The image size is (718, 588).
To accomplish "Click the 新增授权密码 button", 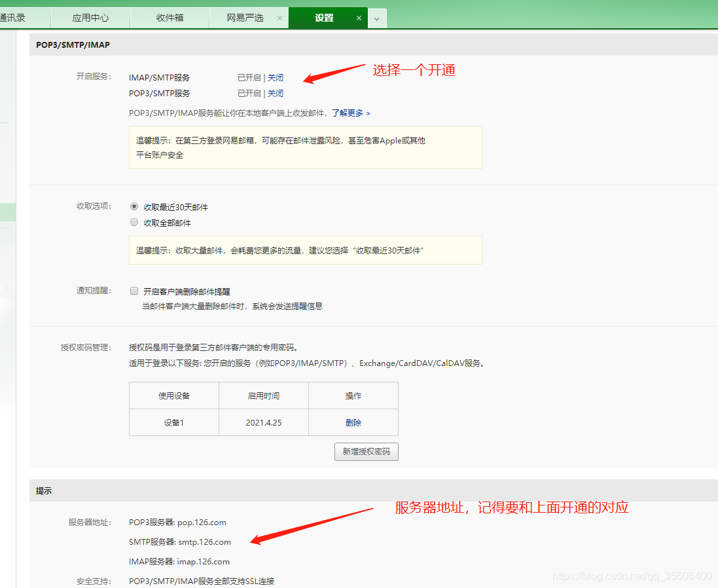I will click(x=367, y=452).
